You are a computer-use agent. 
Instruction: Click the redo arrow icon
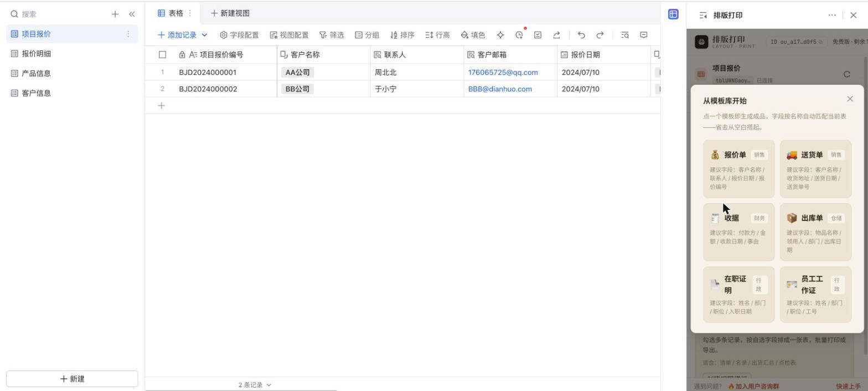(x=600, y=35)
